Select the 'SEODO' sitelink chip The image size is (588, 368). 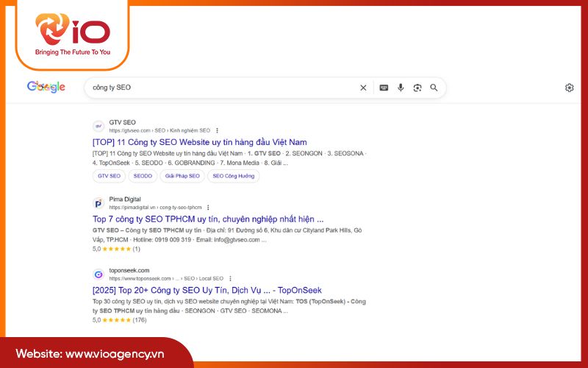143,176
